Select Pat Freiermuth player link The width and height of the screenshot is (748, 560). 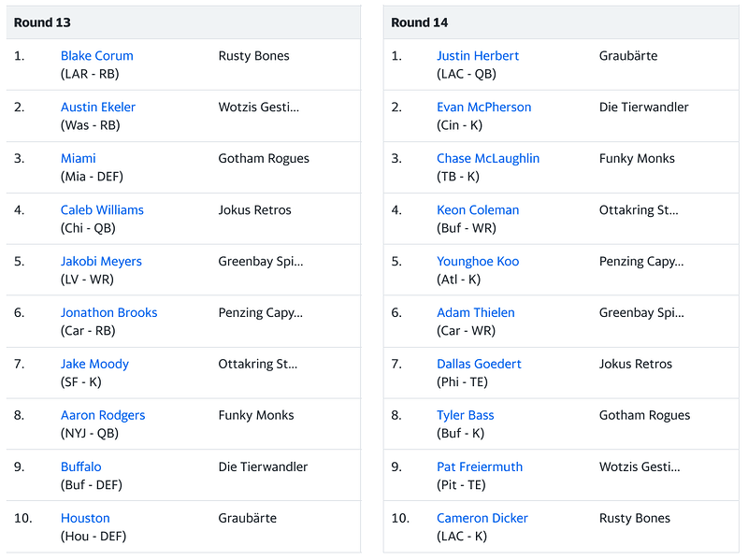[x=480, y=467]
